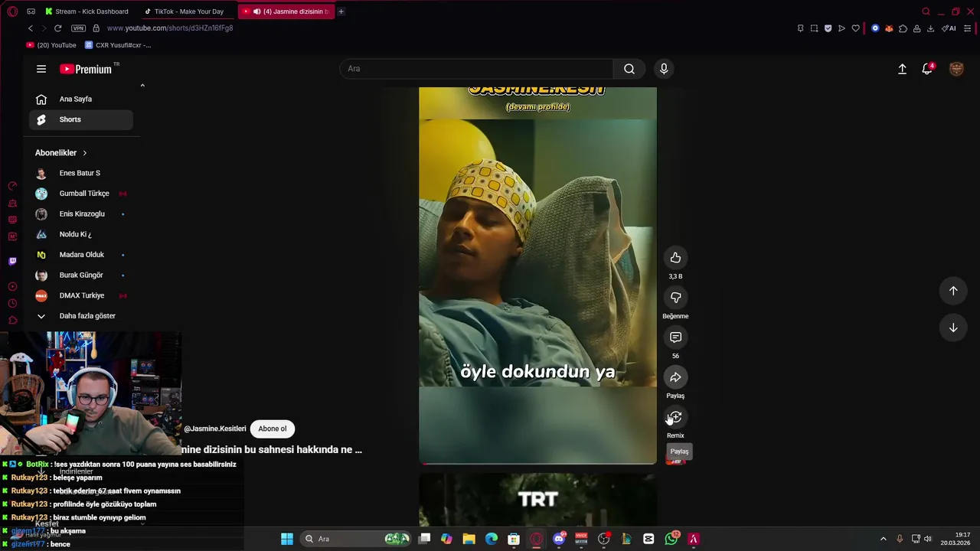Open comments on the Short

pos(675,337)
